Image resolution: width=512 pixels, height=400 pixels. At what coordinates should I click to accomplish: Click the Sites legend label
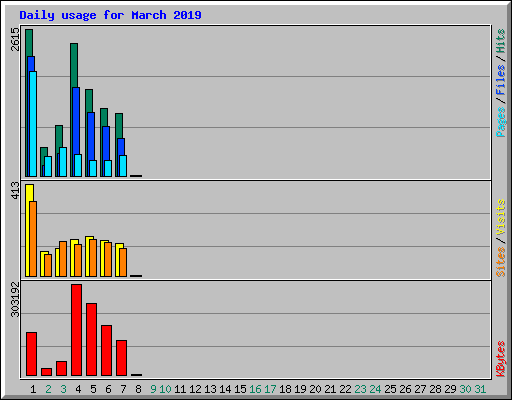500,262
